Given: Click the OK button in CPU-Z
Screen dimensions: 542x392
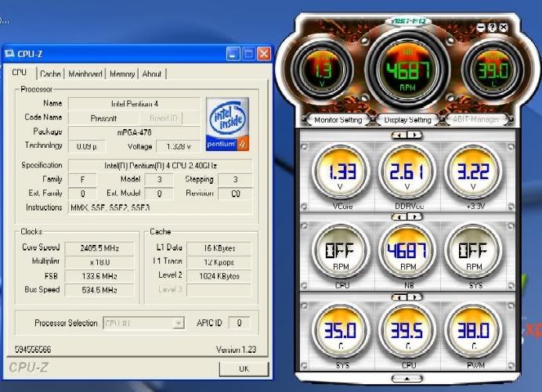Looking at the screenshot, I should [244, 369].
